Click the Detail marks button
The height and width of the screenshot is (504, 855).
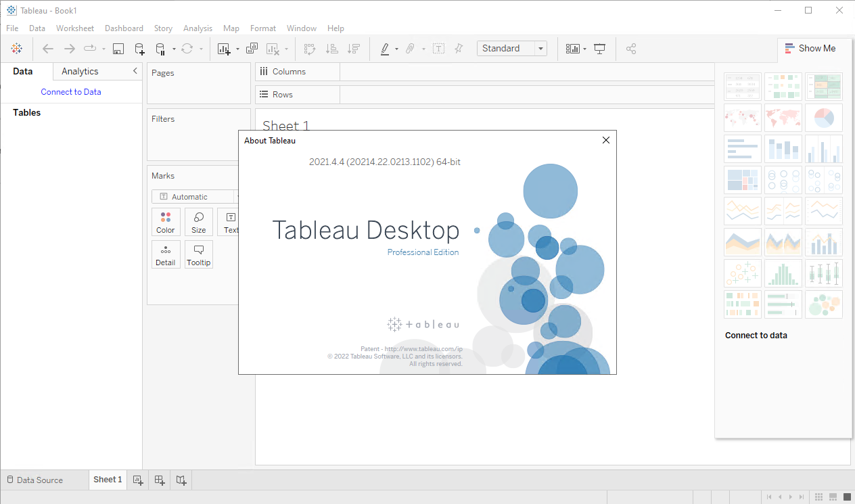coord(166,254)
